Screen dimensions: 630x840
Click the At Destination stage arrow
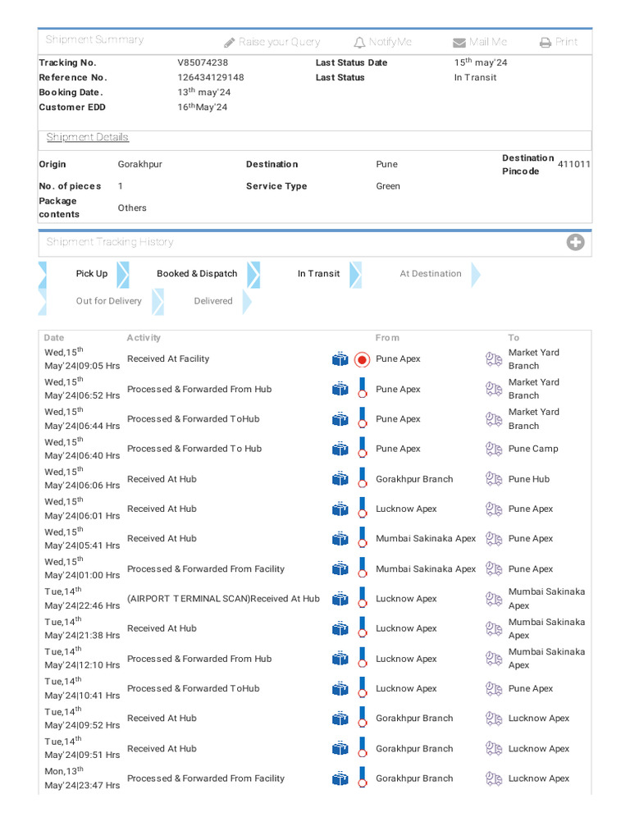pyautogui.click(x=476, y=274)
